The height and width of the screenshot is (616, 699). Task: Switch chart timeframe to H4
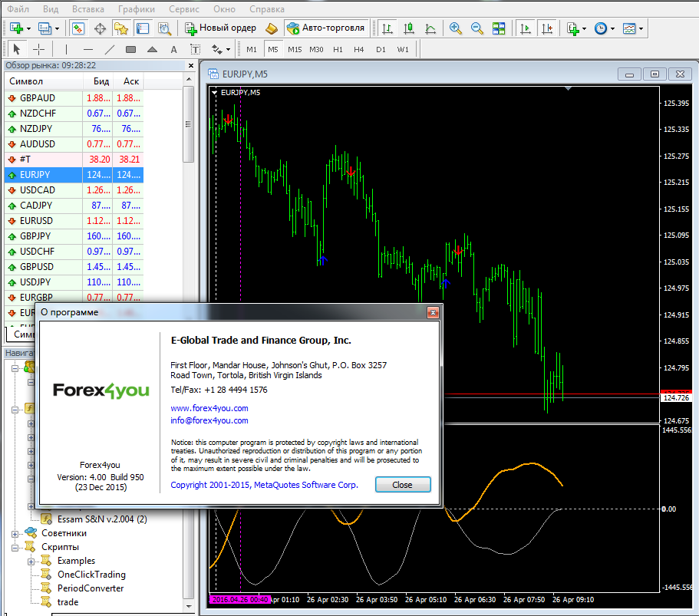pyautogui.click(x=359, y=49)
